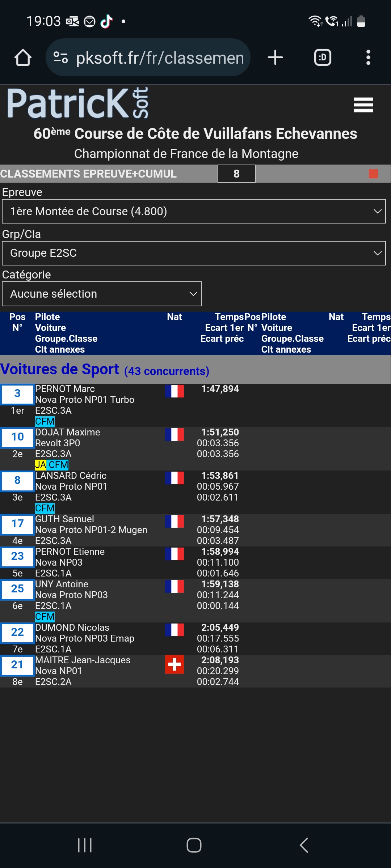Tap the French flag beside GUTH Samuel

[175, 521]
